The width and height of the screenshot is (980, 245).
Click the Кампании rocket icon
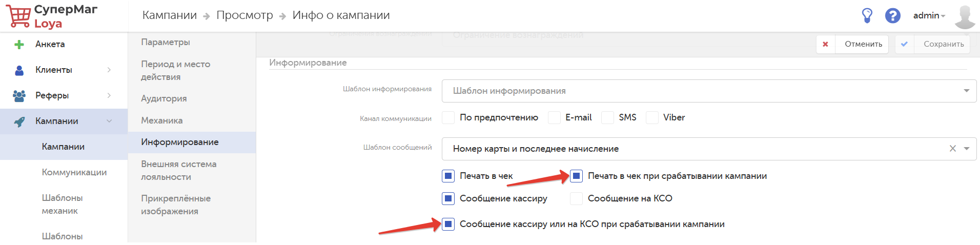pyautogui.click(x=19, y=121)
